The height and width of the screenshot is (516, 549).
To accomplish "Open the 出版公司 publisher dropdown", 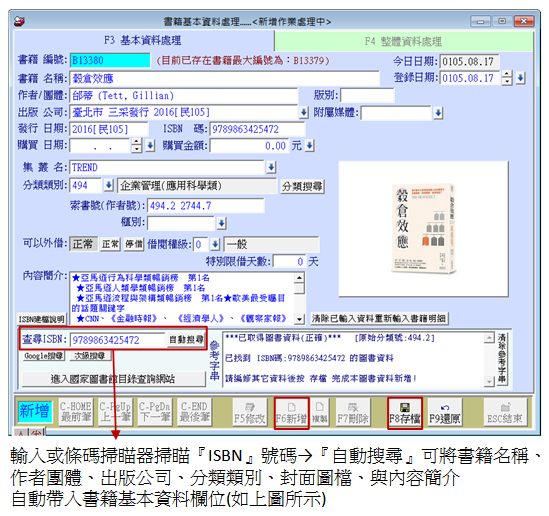I will (303, 112).
